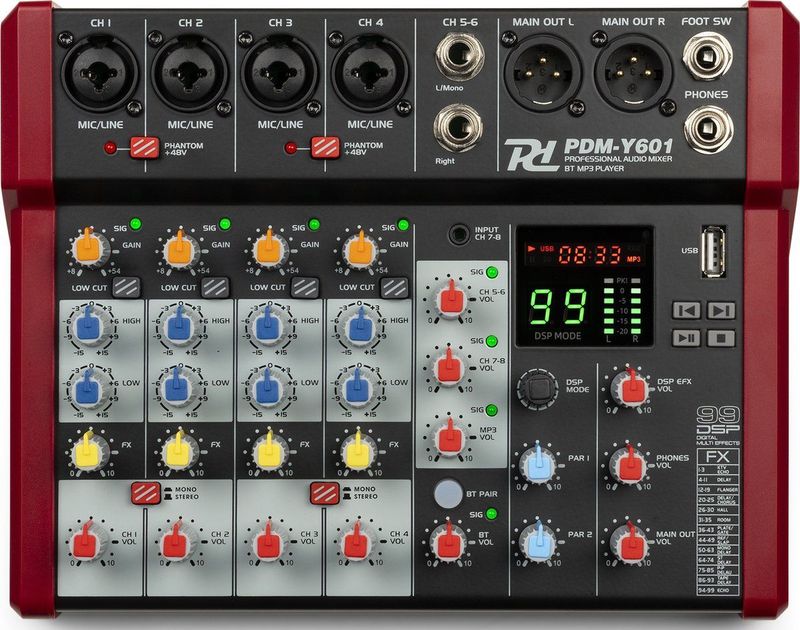Image resolution: width=800 pixels, height=630 pixels.
Task: Click the CH 5-6 Right jack
Action: click(x=458, y=128)
